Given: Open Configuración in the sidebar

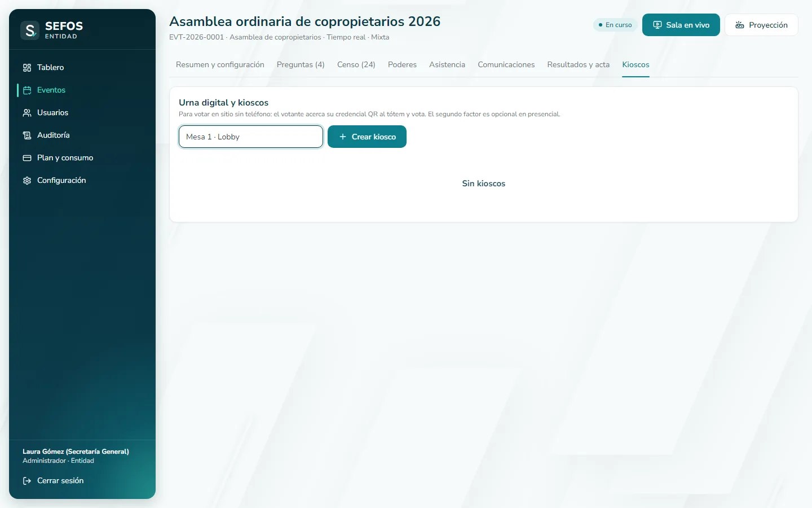Looking at the screenshot, I should (x=82, y=181).
